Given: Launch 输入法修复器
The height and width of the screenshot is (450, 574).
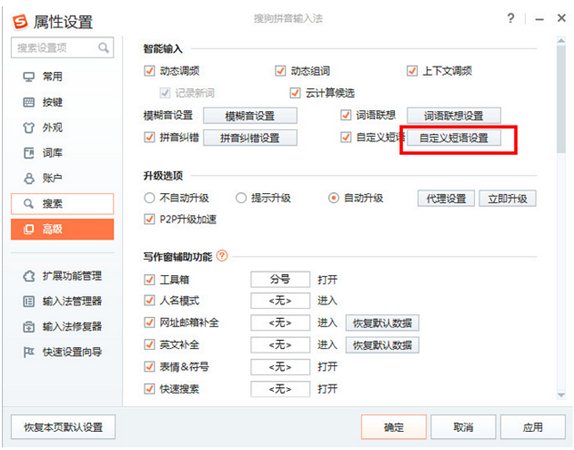Looking at the screenshot, I should [x=62, y=327].
